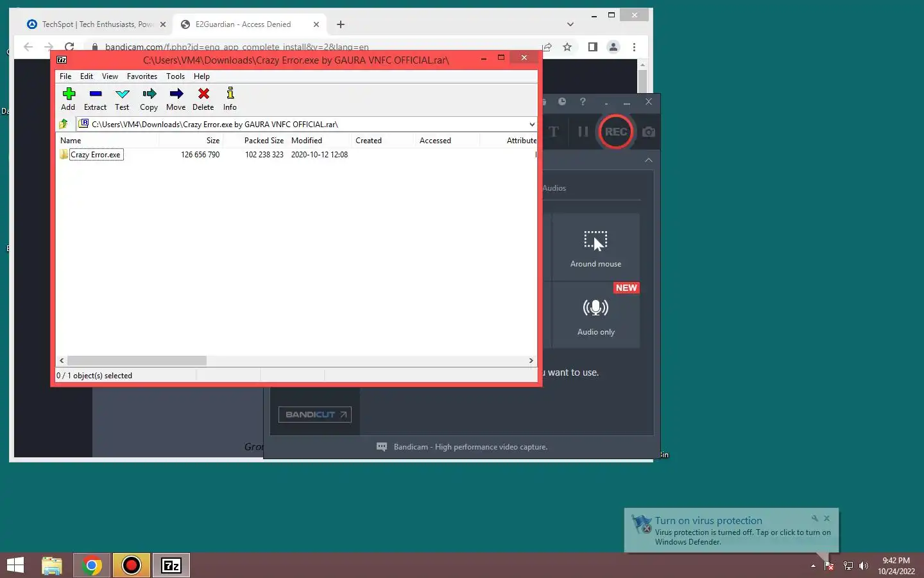
Task: Show hidden system tray icons
Action: pos(813,566)
